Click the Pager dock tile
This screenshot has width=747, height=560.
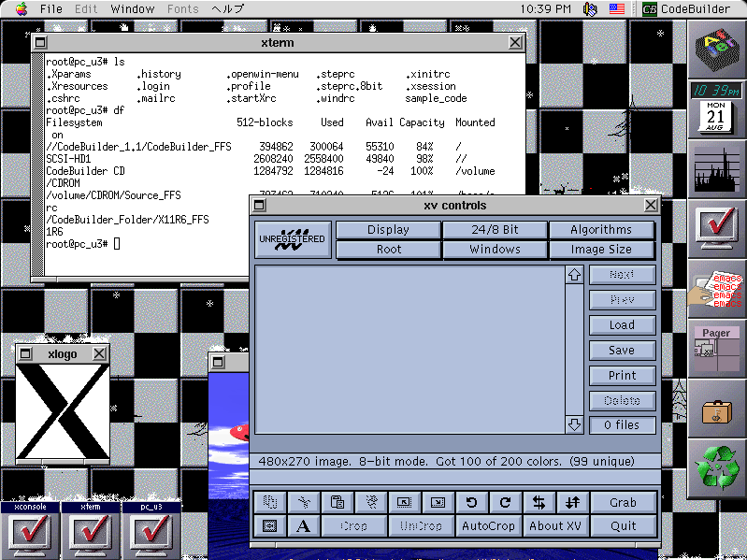click(x=716, y=349)
